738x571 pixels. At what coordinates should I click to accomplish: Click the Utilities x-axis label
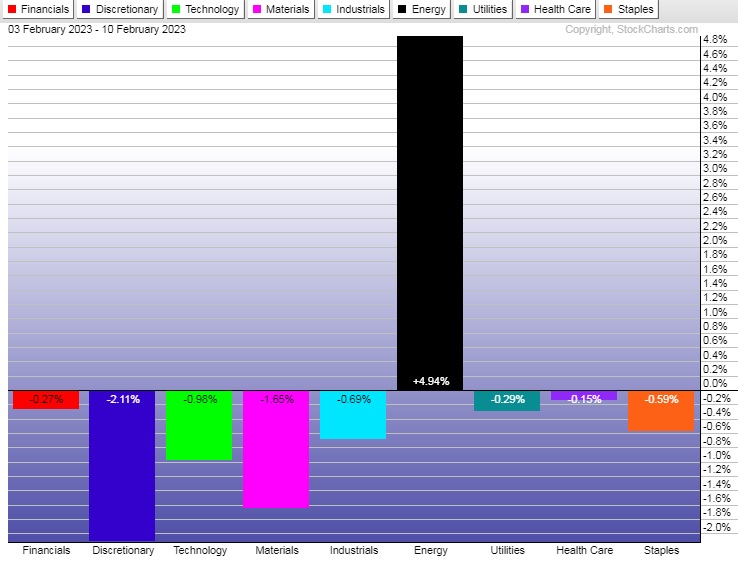(x=507, y=550)
